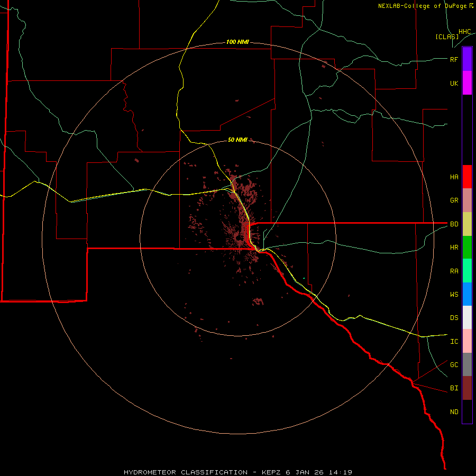Click the pink GR legend swatch
The height and width of the screenshot is (476, 476).
[467, 200]
